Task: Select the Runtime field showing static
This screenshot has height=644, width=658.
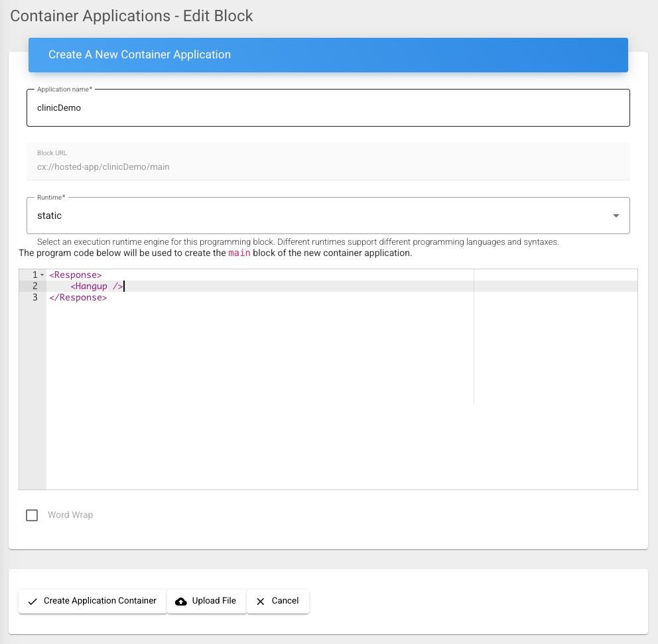Action: point(318,216)
